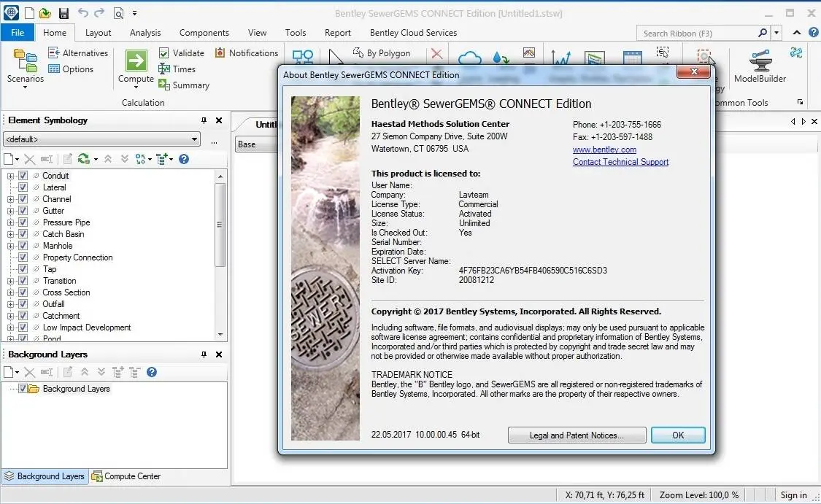Toggle the Gutter checkbox

pos(23,210)
